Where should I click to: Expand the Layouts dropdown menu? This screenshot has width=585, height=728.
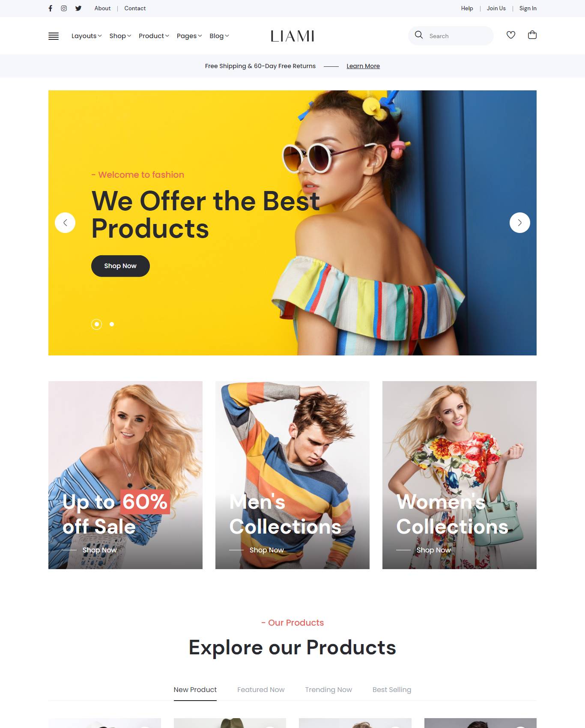(x=87, y=36)
